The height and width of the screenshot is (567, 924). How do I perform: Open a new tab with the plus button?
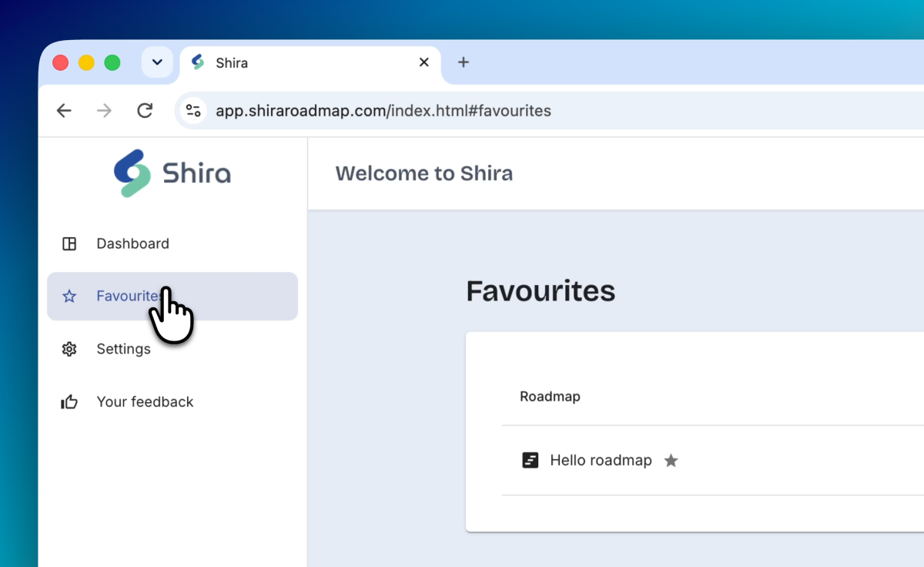click(x=464, y=62)
